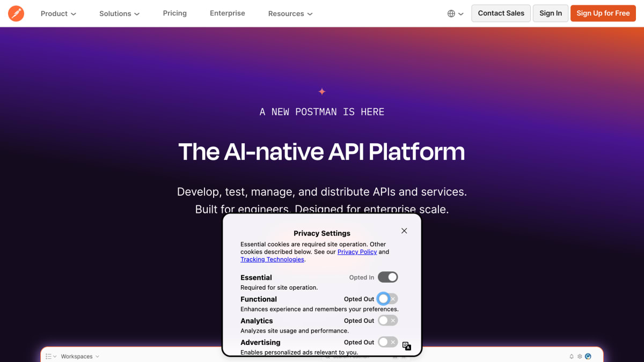644x362 pixels.
Task: Click 'Analyzes site usage and performance.' text
Action: (x=295, y=331)
